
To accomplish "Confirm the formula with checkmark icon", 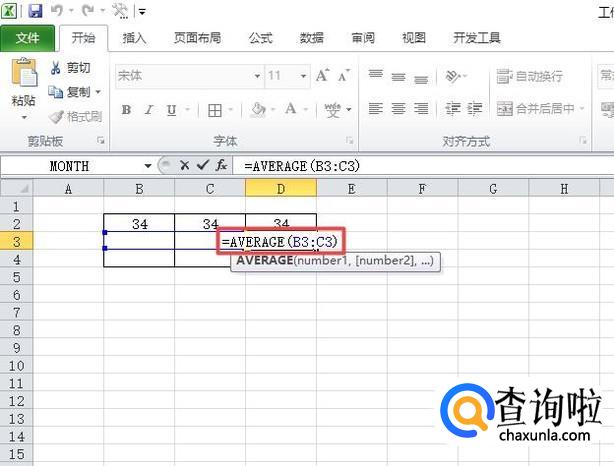I will 203,165.
